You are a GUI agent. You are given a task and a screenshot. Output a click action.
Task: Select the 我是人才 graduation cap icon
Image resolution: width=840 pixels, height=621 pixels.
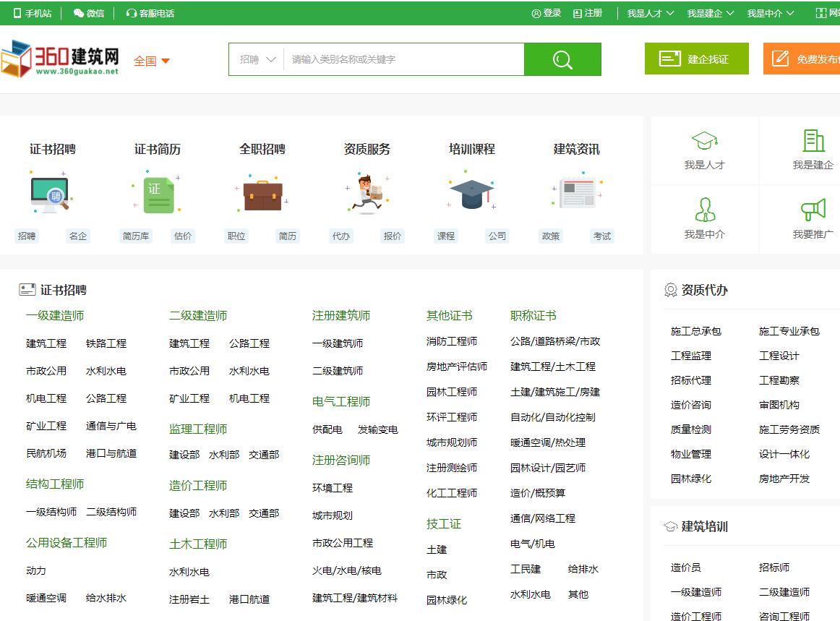704,140
